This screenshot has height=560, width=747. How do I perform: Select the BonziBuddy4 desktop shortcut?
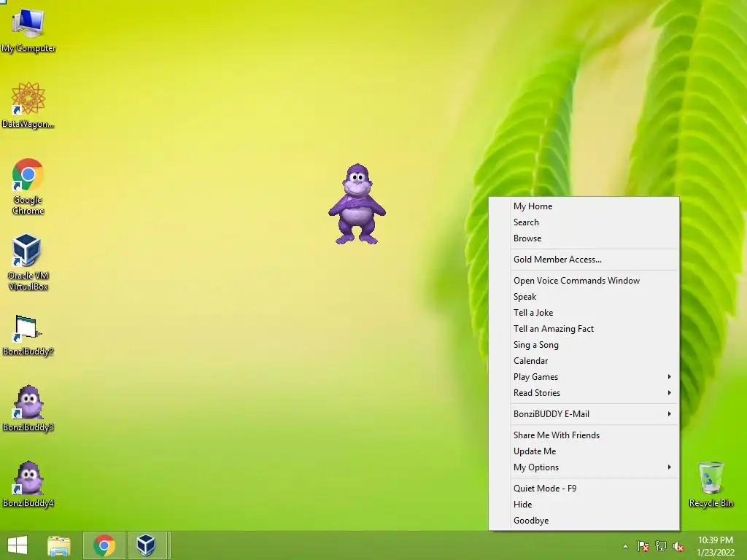point(28,484)
